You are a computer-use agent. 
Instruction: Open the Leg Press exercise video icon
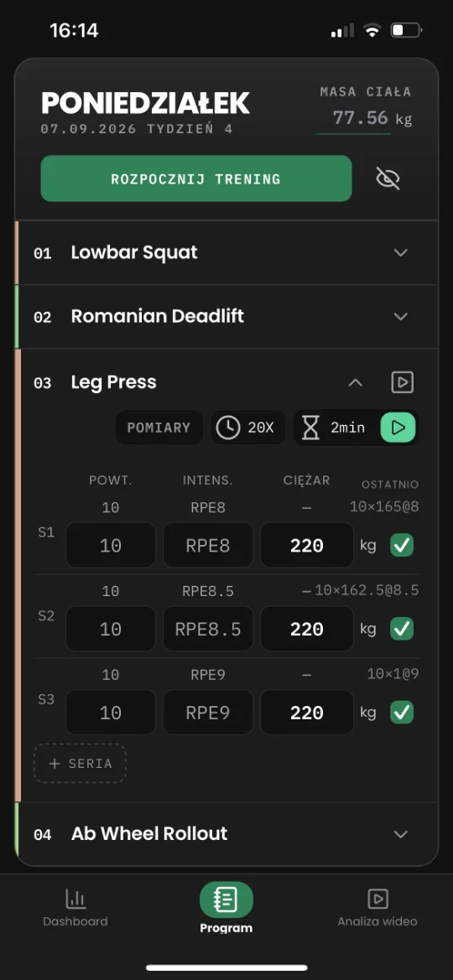pos(403,382)
